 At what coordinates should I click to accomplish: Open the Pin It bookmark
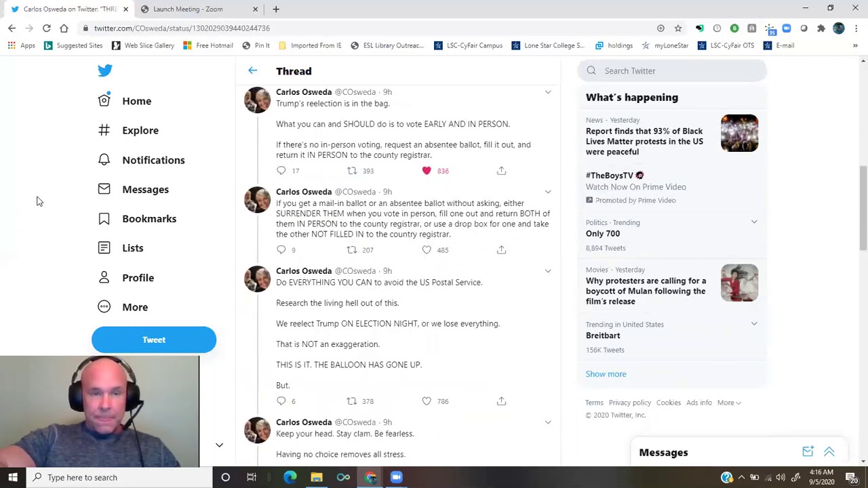(256, 45)
